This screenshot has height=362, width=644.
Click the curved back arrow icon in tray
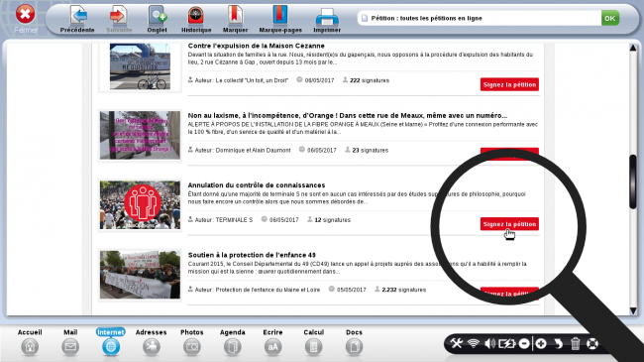[558, 343]
